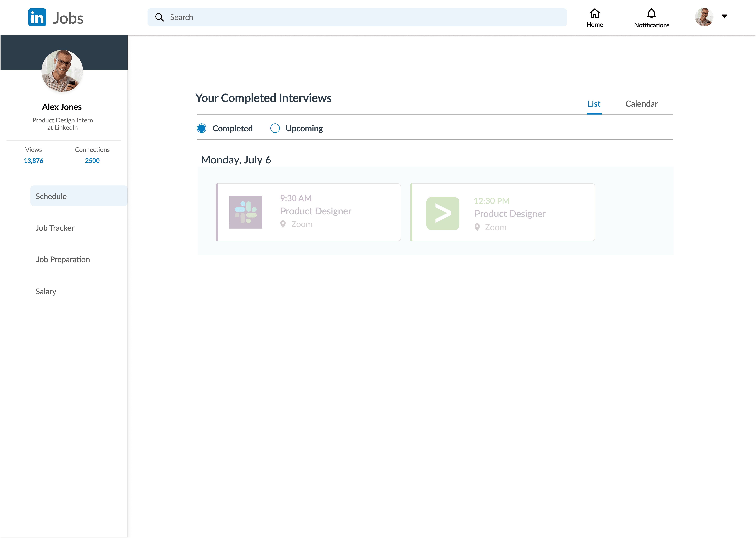Click location pin on the 12:30 PM card
Viewport: 756px width, 538px height.
point(477,227)
